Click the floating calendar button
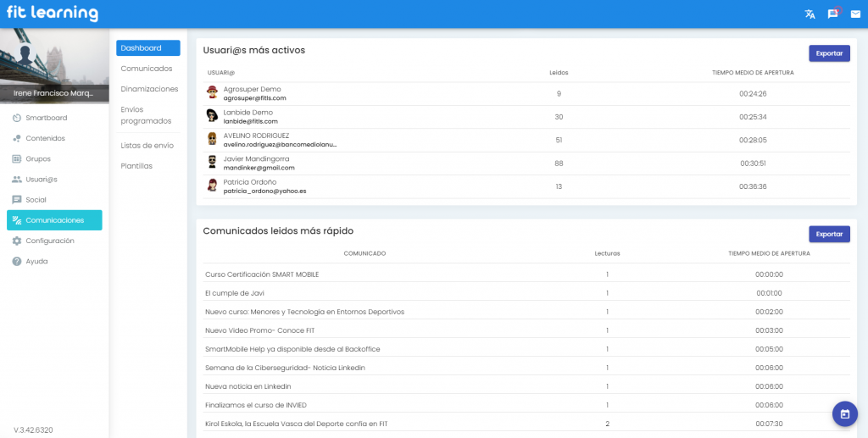Screen dimensions: 868x438 (844, 413)
